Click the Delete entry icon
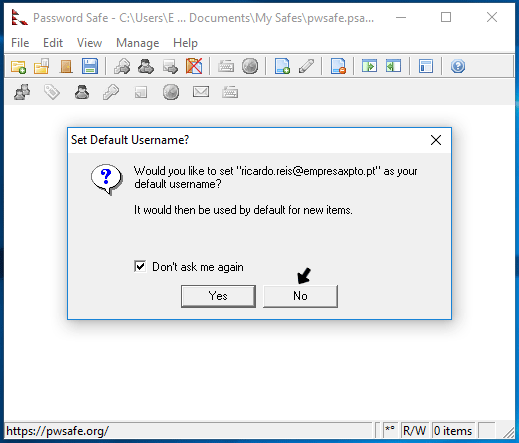The image size is (519, 443). click(x=338, y=66)
